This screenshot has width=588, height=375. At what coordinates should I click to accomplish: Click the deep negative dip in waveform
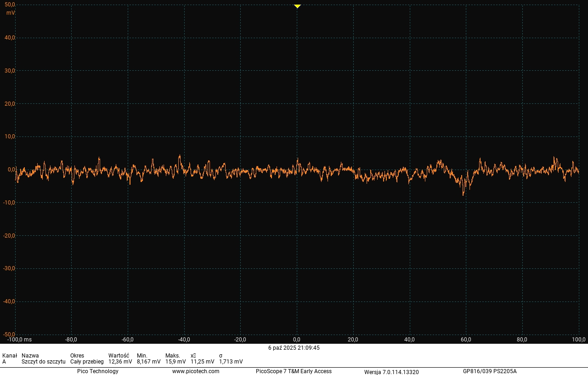(x=463, y=193)
